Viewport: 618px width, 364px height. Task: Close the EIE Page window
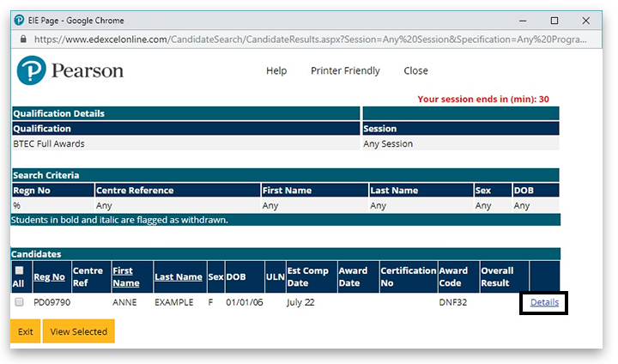(585, 20)
